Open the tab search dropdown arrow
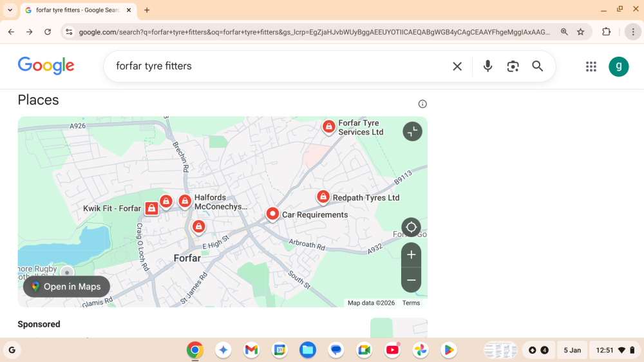Screen dimensions: 644x362 10,10
